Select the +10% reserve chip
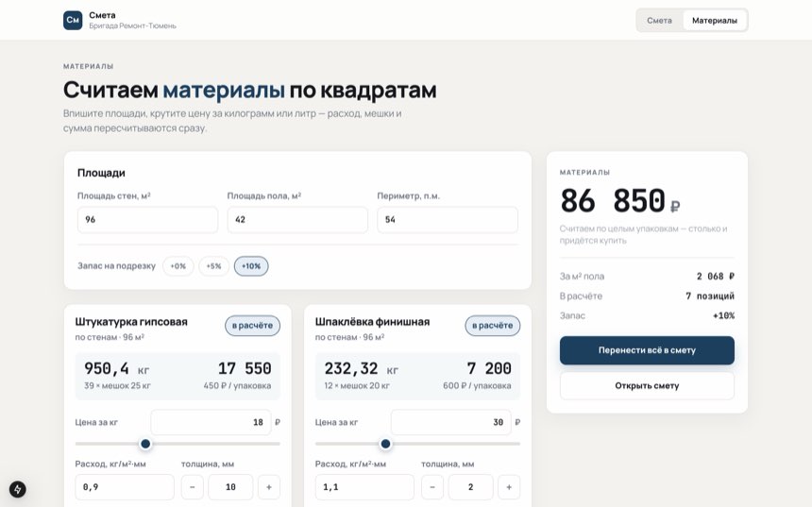The width and height of the screenshot is (812, 507). [251, 266]
